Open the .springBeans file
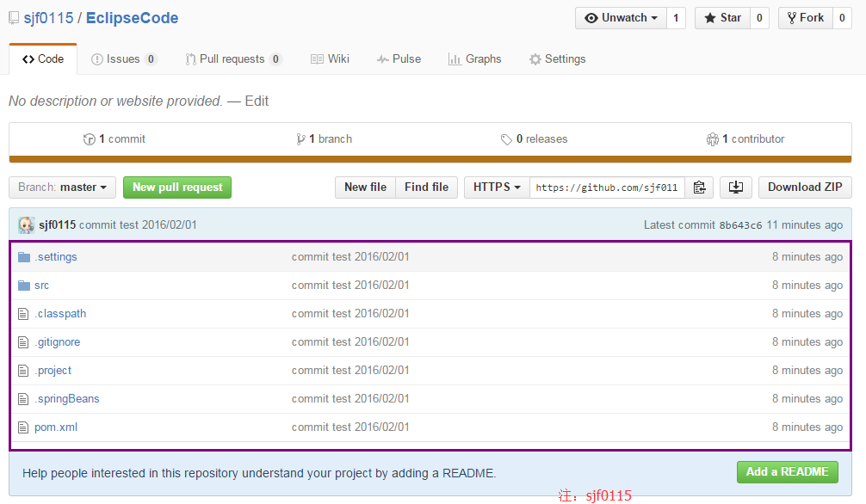866x504 pixels. coord(67,398)
